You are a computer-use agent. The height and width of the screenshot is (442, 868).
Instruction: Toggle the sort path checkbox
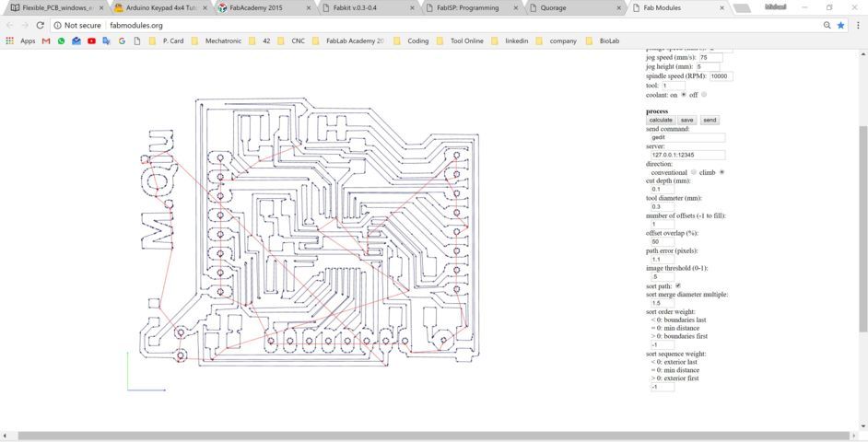pyautogui.click(x=678, y=286)
